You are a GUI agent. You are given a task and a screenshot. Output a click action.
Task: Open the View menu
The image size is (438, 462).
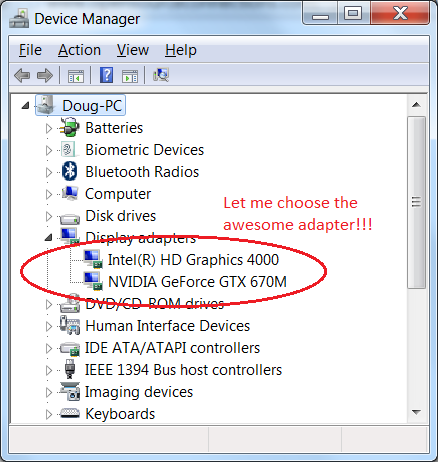133,50
